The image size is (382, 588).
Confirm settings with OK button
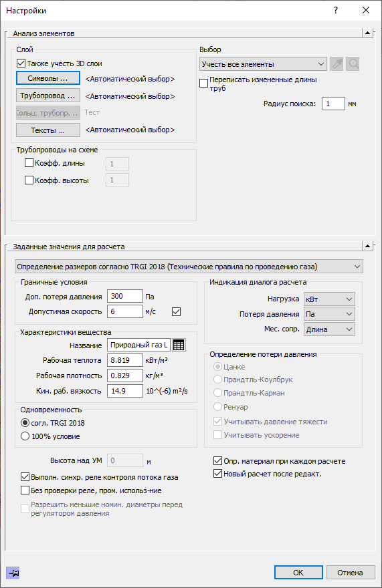[298, 573]
